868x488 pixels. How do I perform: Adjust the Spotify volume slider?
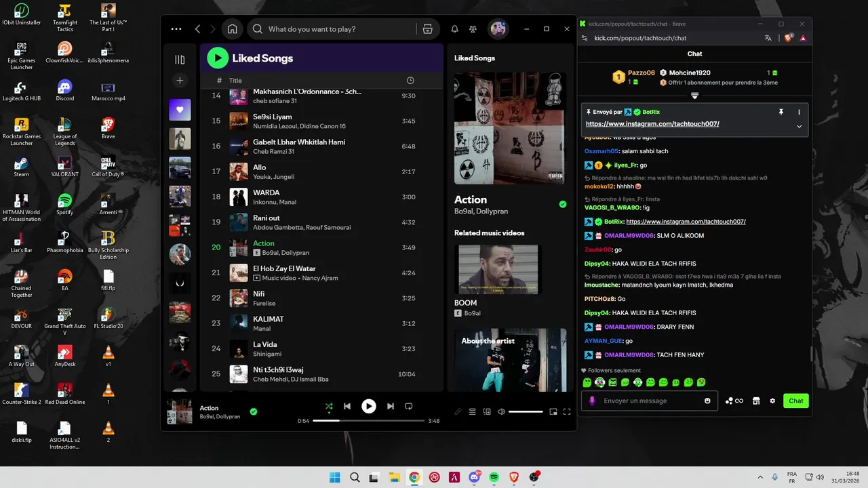coord(526,411)
